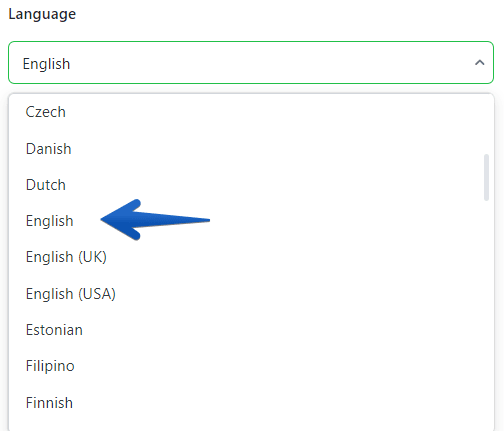Image resolution: width=504 pixels, height=431 pixels.
Task: Click the Language field label
Action: tap(42, 14)
